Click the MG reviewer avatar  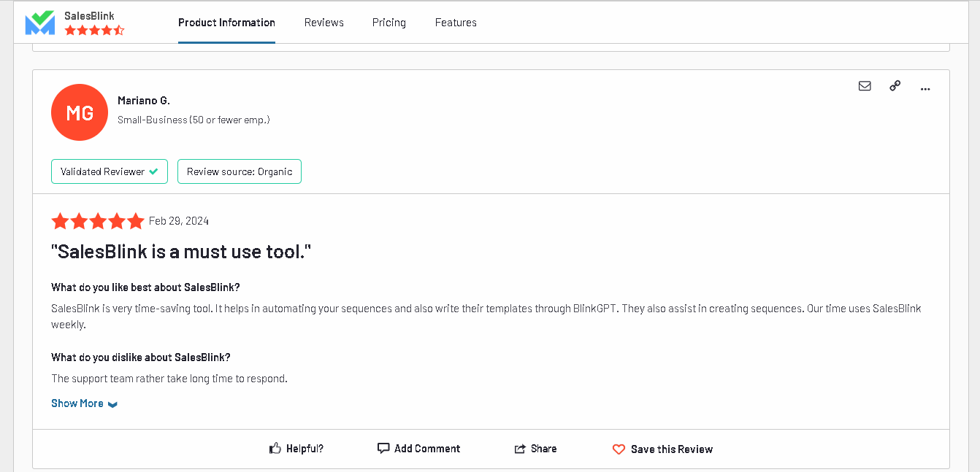(80, 112)
